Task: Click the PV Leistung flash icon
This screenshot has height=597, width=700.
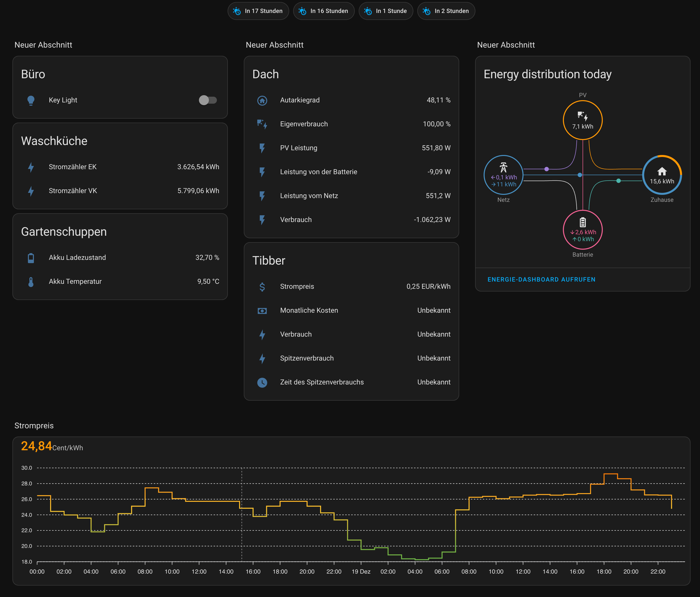Action: coord(262,148)
